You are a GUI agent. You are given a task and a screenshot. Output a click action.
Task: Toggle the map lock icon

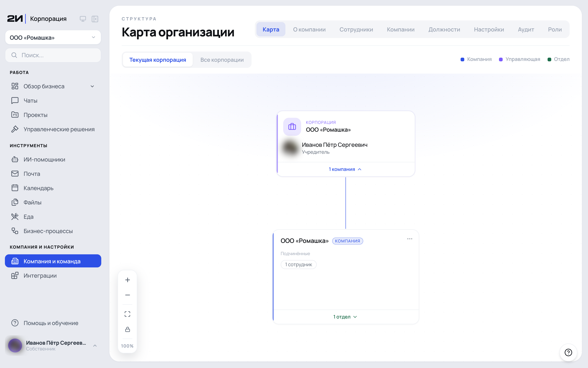127,329
